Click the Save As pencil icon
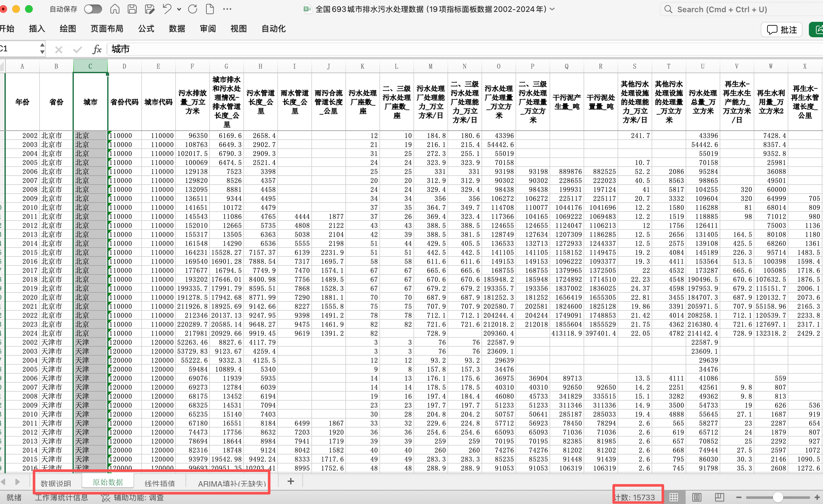Image resolution: width=823 pixels, height=504 pixels. pyautogui.click(x=150, y=9)
